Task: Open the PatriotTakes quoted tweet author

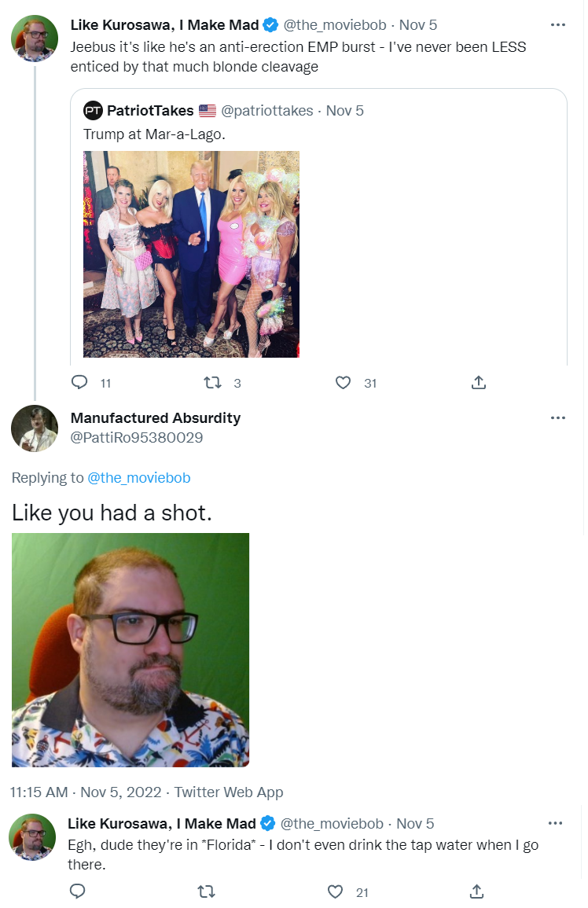Action: [x=149, y=111]
